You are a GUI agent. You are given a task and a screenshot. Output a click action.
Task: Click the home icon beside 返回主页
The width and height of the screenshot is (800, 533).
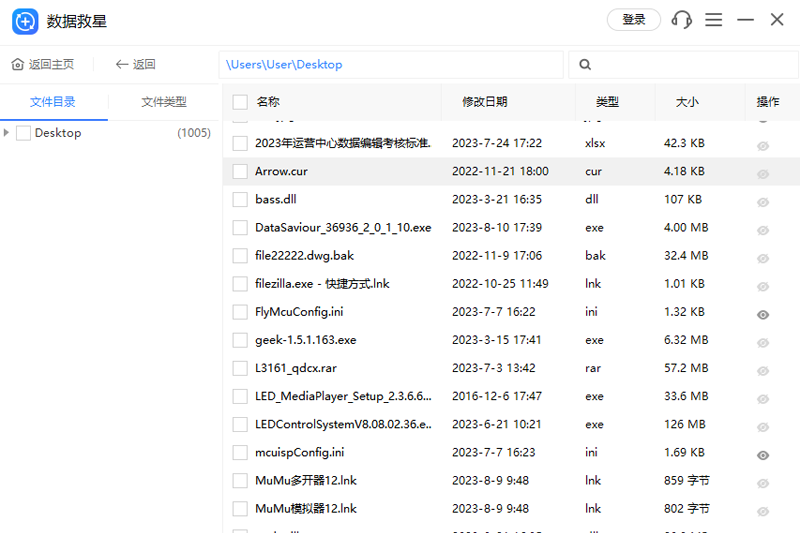pos(17,65)
